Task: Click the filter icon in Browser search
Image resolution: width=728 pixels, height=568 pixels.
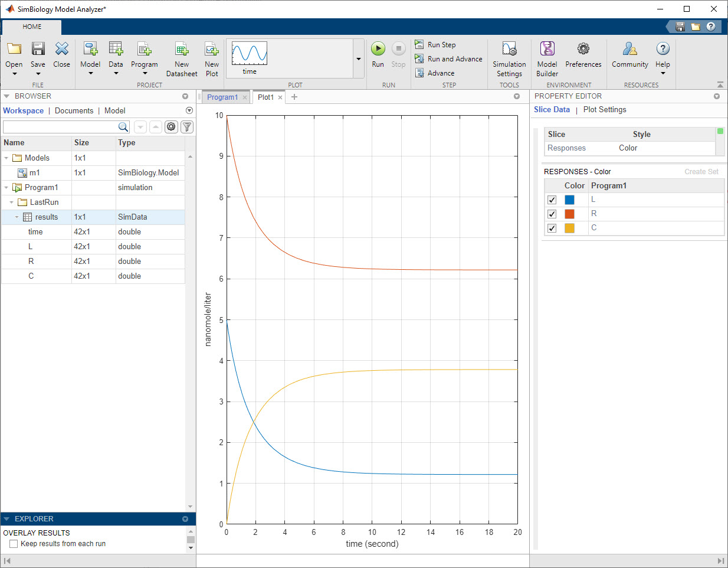Action: pos(186,127)
